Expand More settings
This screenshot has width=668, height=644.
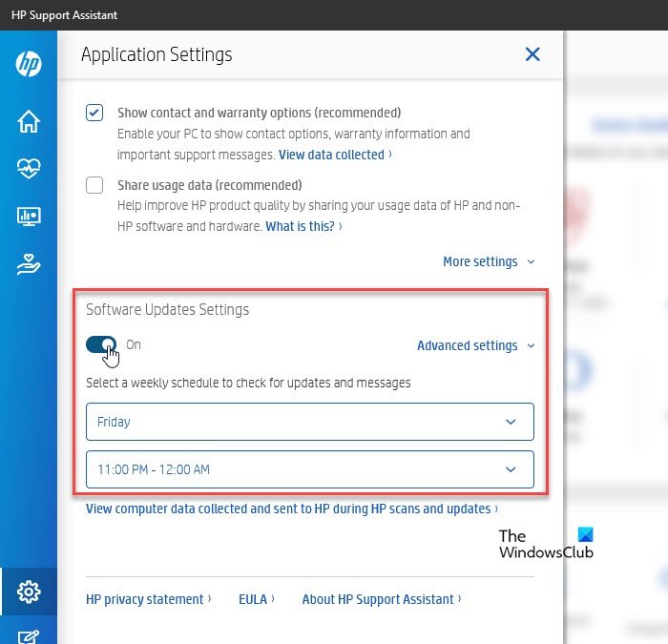click(x=489, y=261)
